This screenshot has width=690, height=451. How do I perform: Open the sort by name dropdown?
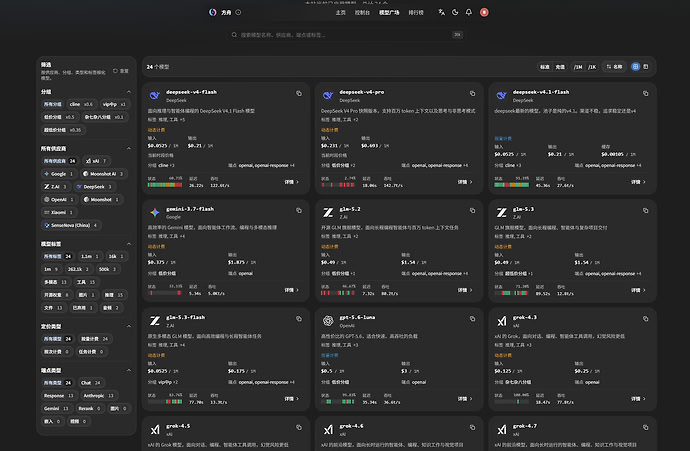[x=614, y=67]
